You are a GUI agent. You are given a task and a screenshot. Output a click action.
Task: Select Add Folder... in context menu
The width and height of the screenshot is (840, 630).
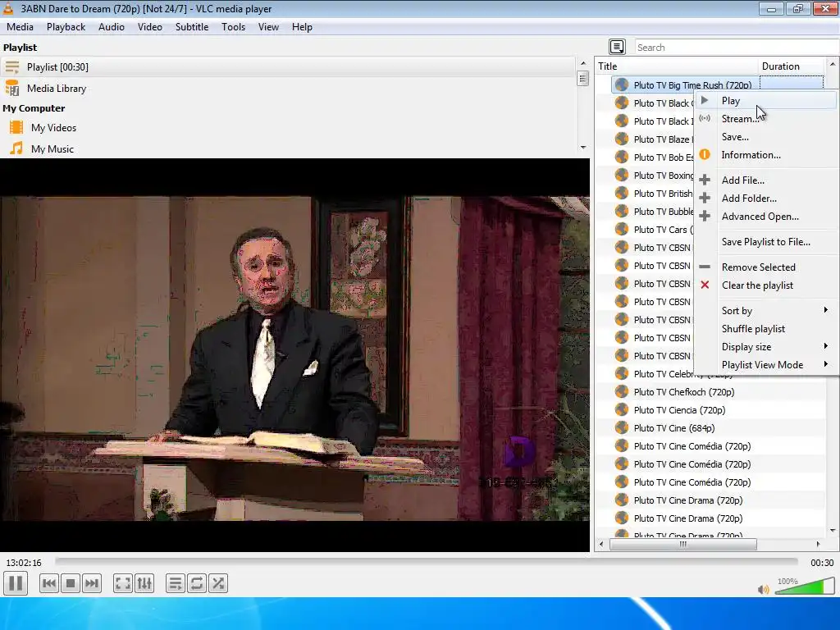pyautogui.click(x=766, y=199)
